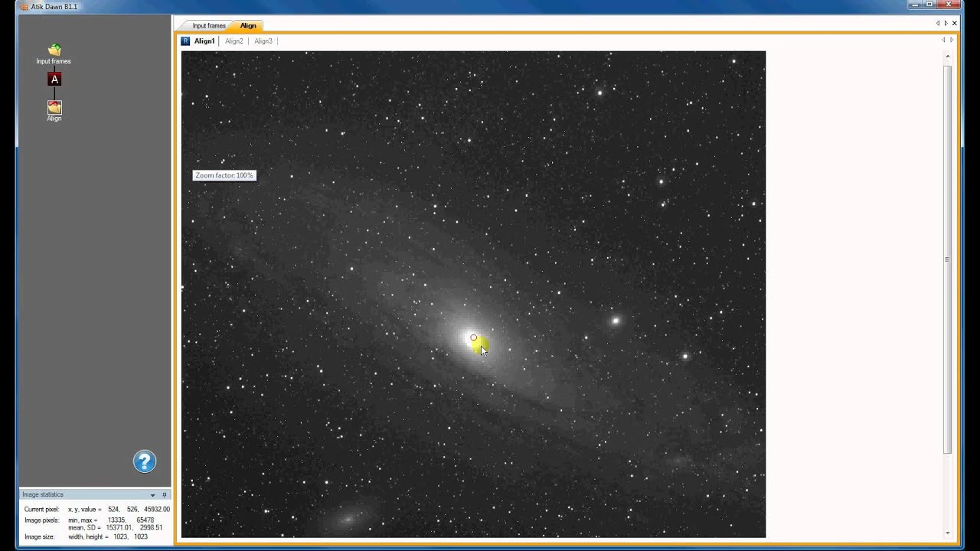Click the galaxy image at its core

473,338
